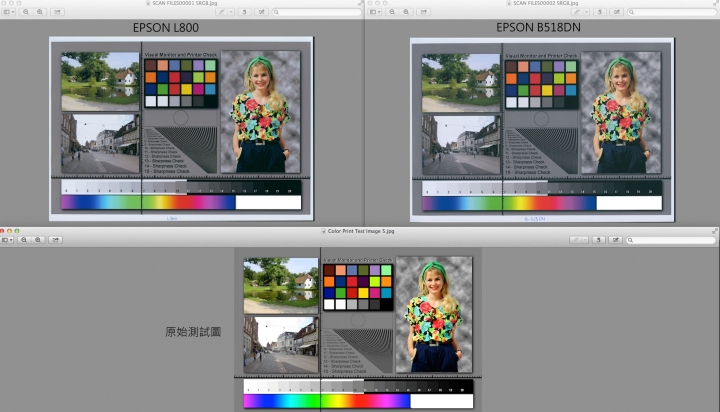
Task: Open annotate dropdown in Color Print Test window
Action: (x=585, y=240)
